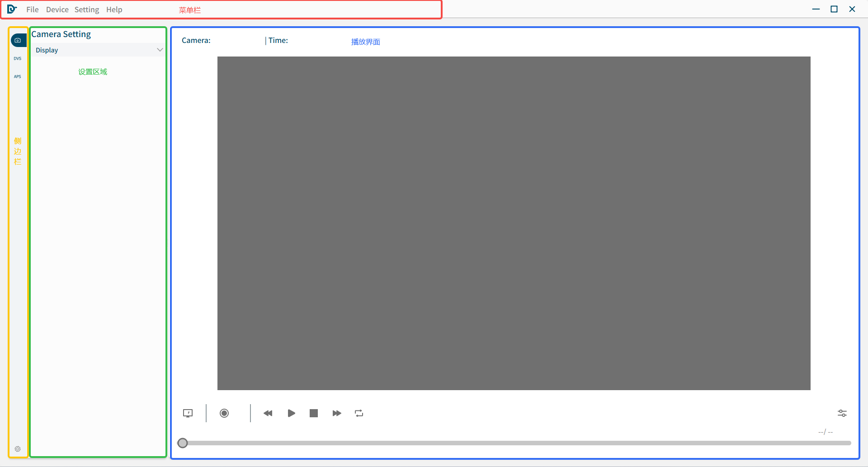Toggle loop playback
The height and width of the screenshot is (467, 868).
click(x=359, y=413)
